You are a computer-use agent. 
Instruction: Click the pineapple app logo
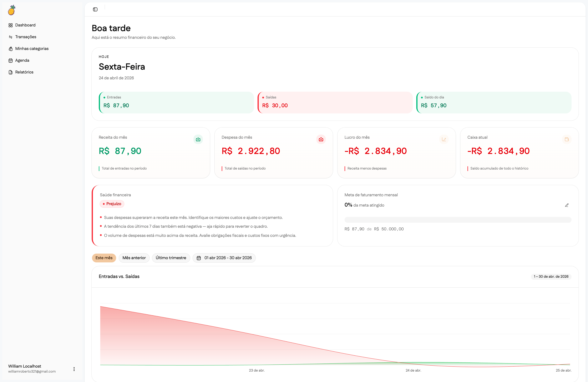pos(12,10)
